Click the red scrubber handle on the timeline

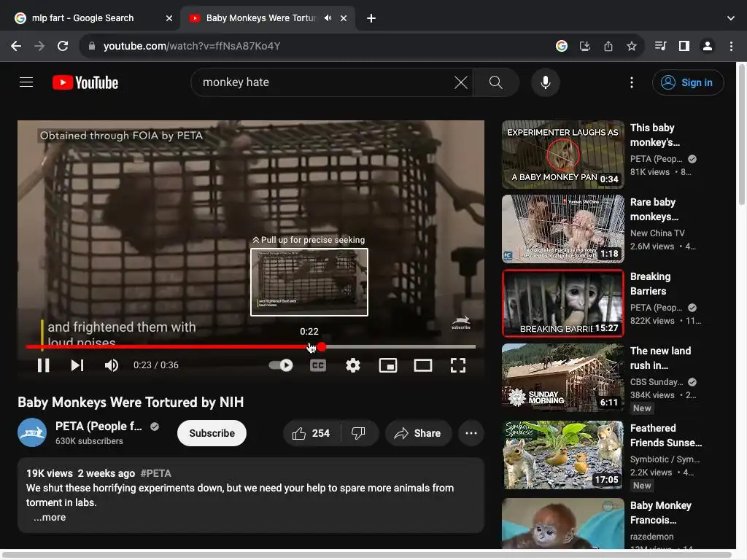322,346
